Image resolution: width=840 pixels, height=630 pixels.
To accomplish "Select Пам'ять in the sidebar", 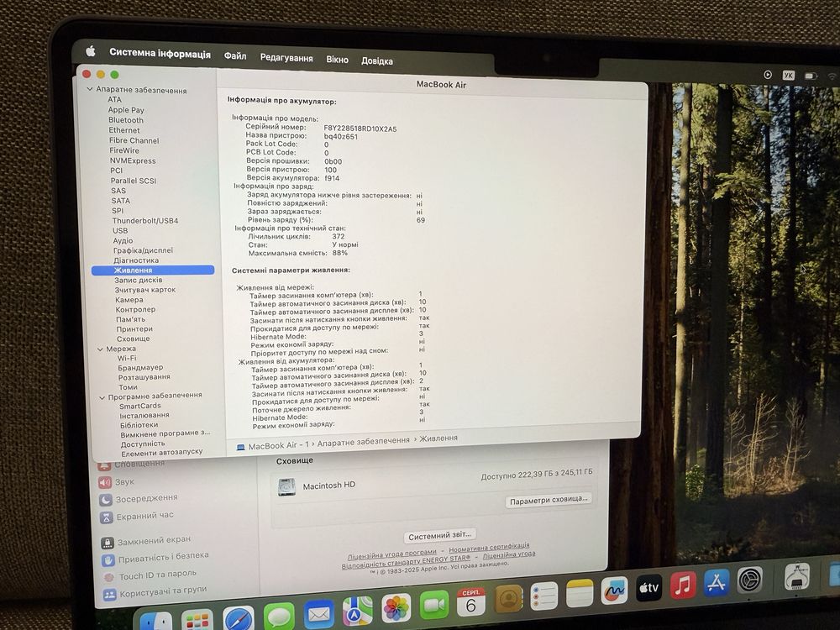I will pyautogui.click(x=131, y=318).
